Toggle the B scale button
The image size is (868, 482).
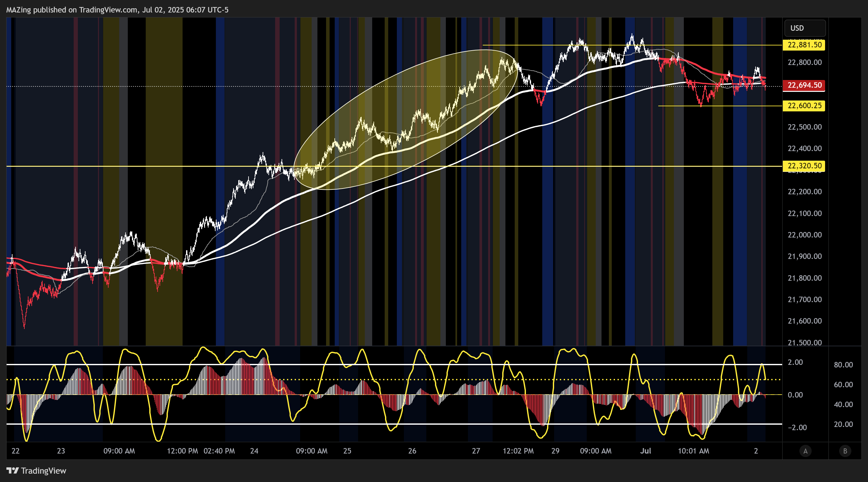[845, 451]
